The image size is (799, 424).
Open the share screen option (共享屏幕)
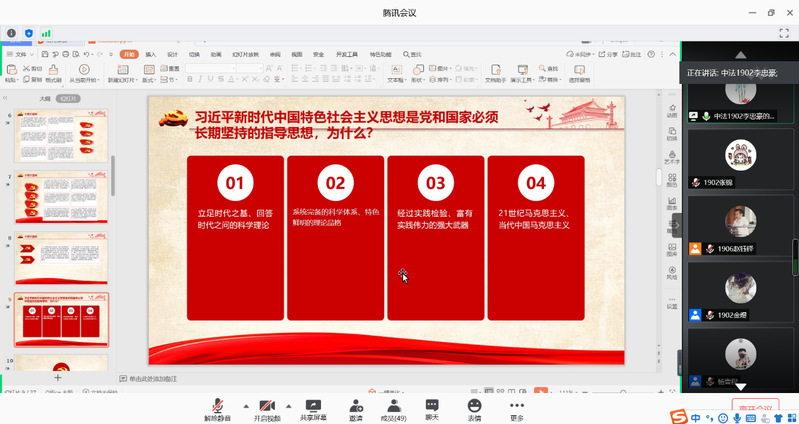[313, 409]
